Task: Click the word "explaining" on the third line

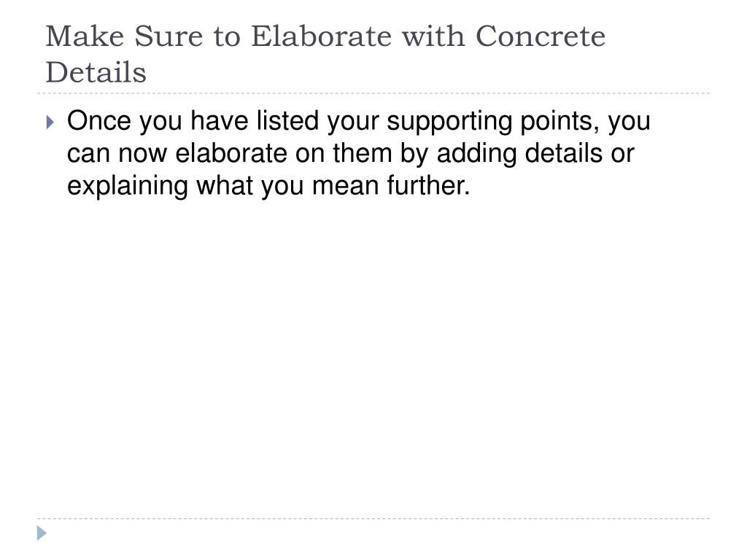Action: point(128,186)
